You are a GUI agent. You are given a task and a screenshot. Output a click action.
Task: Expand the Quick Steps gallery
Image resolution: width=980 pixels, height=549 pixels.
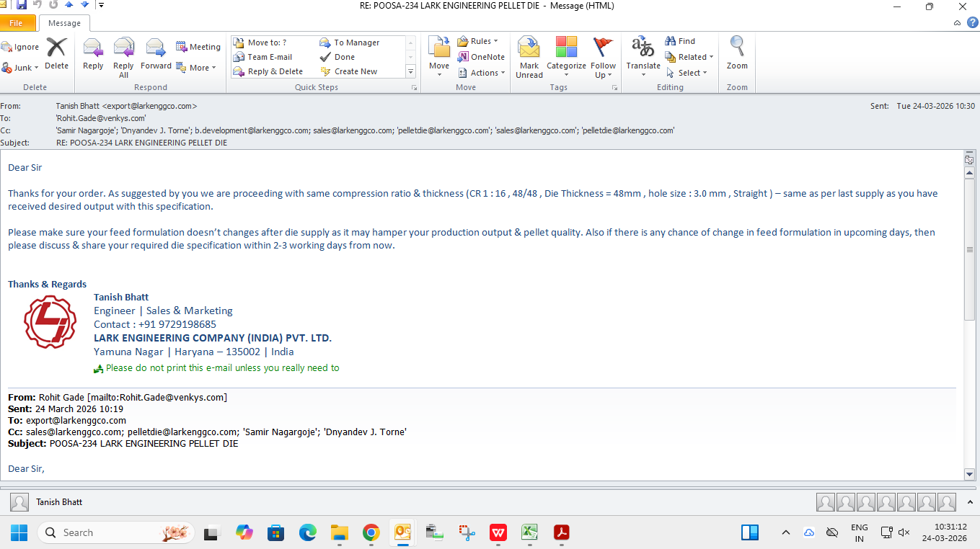[411, 71]
